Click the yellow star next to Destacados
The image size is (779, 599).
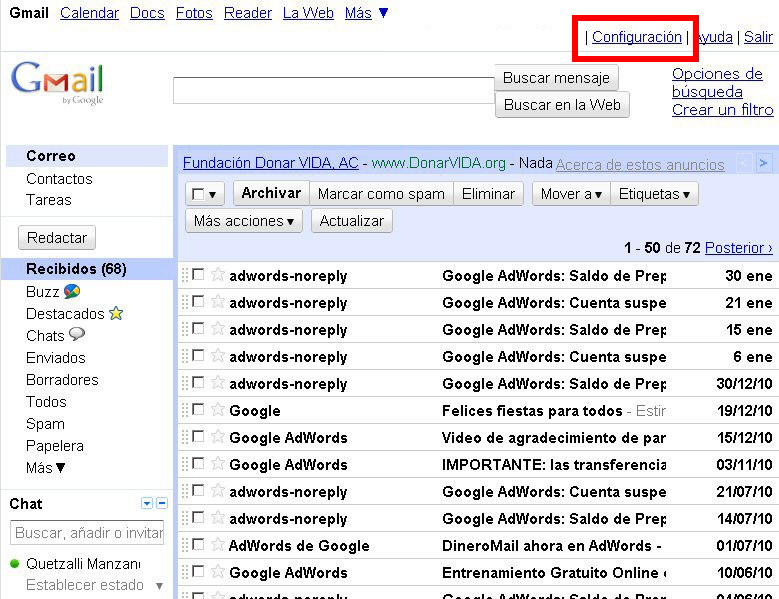(116, 313)
